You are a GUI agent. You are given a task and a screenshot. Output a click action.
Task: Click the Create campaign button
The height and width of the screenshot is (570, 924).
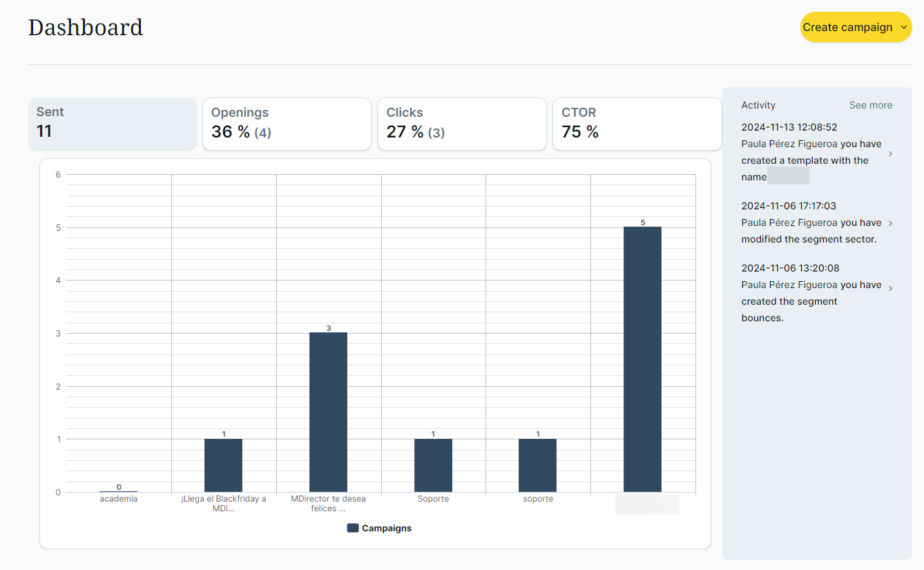847,28
